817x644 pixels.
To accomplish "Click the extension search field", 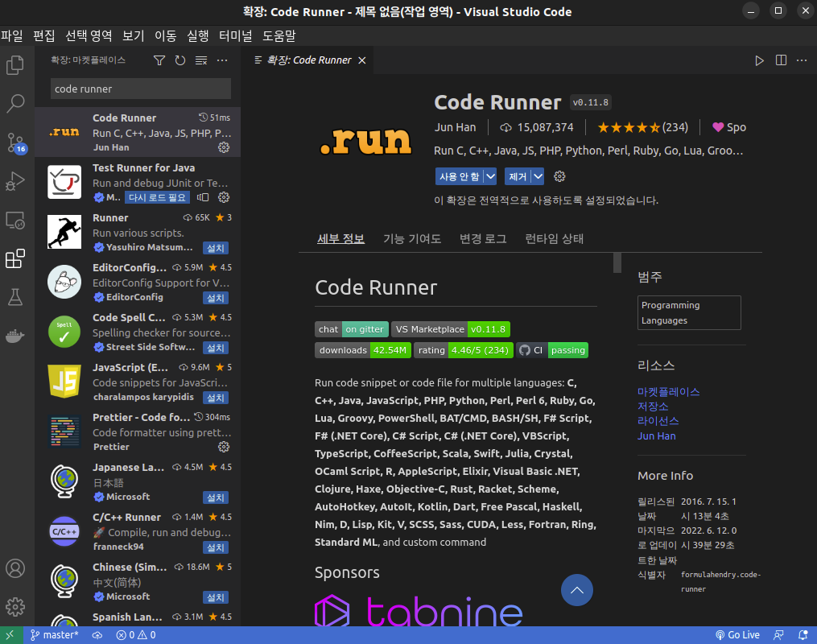I will [141, 89].
